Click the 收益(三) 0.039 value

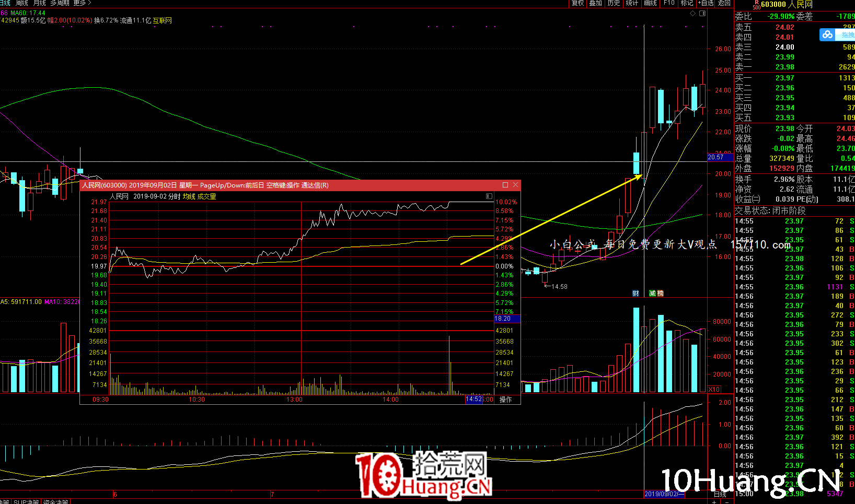(x=784, y=199)
